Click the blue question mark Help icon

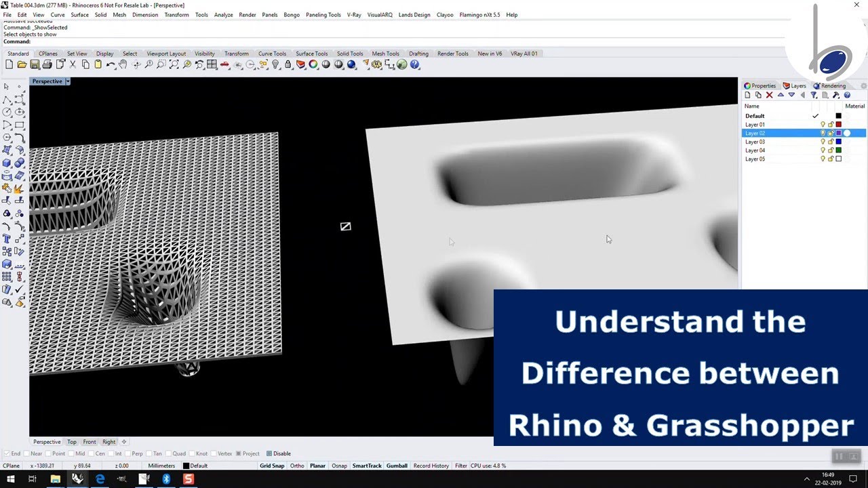(414, 64)
